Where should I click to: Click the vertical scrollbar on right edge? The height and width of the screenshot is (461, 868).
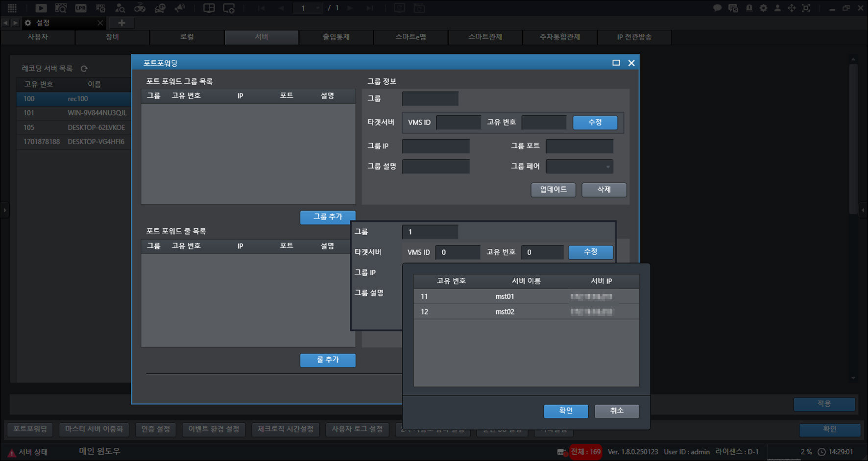pos(853,140)
